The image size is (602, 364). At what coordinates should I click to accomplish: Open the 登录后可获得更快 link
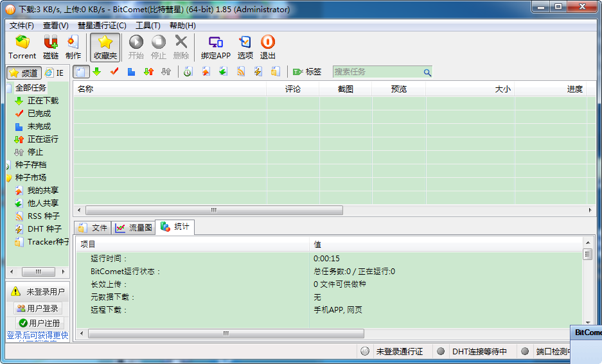[37, 336]
